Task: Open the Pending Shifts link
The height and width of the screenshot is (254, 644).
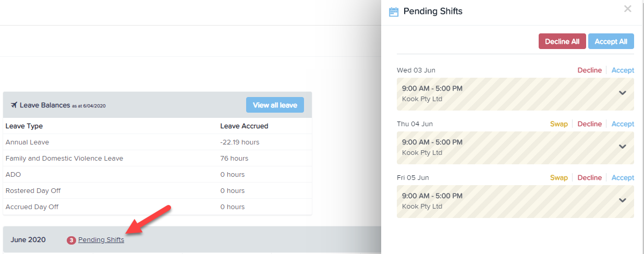Action: click(x=101, y=240)
